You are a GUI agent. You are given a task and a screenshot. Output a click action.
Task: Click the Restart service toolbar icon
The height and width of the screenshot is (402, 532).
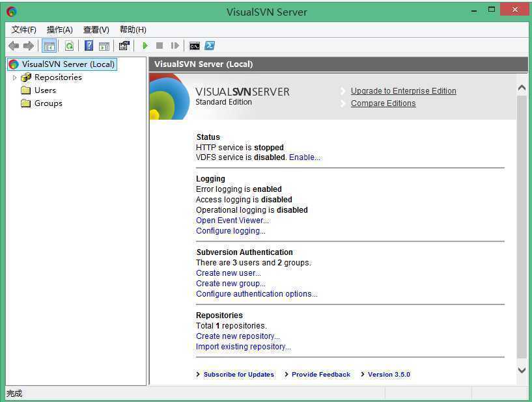[175, 46]
